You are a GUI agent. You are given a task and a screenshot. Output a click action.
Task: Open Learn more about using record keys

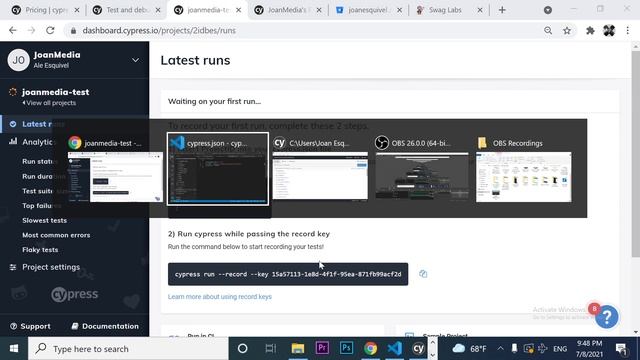(x=220, y=297)
